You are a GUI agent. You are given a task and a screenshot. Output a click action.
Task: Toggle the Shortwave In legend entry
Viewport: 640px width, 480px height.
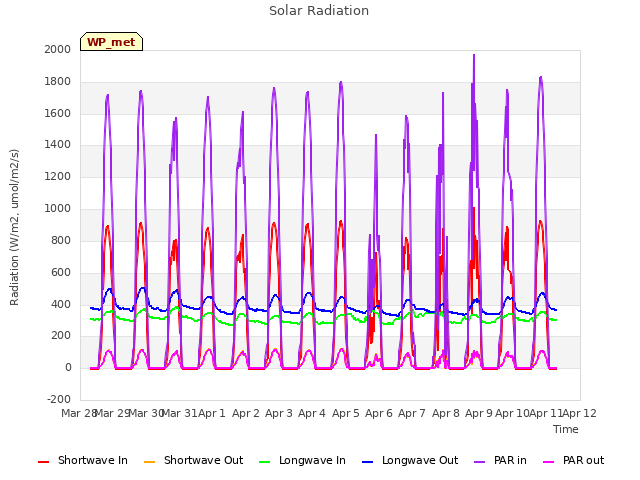(82, 460)
